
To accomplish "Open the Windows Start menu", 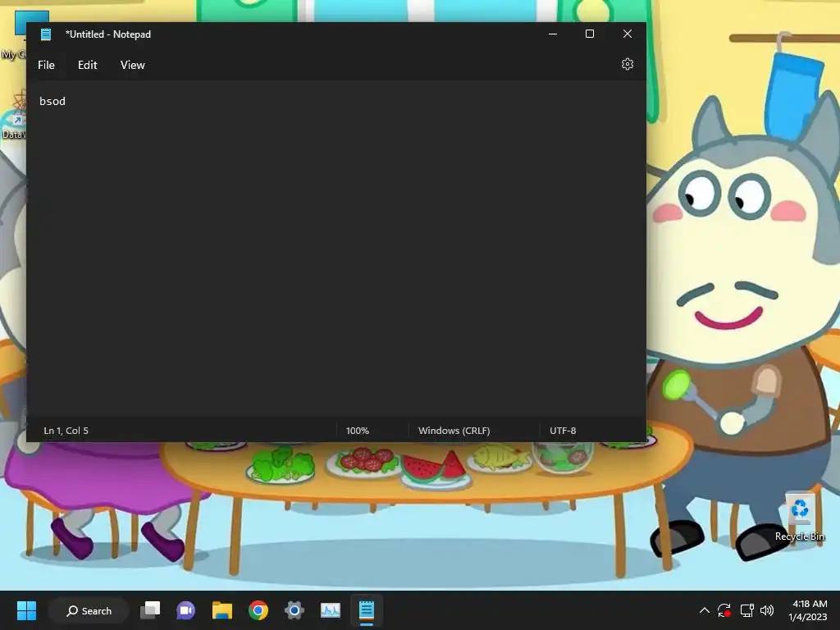I will [x=26, y=610].
